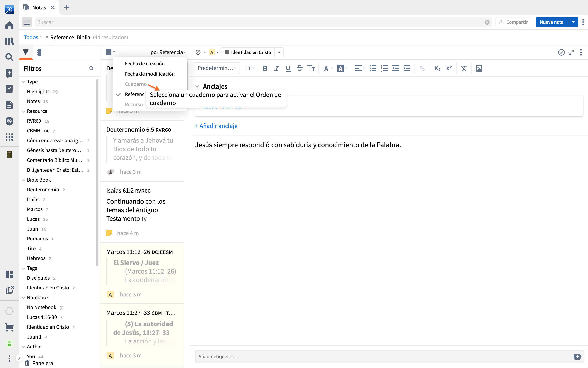Viewport: 588px width, 368px height.
Task: Open the Predetermin... font style dropdown
Action: [x=217, y=68]
